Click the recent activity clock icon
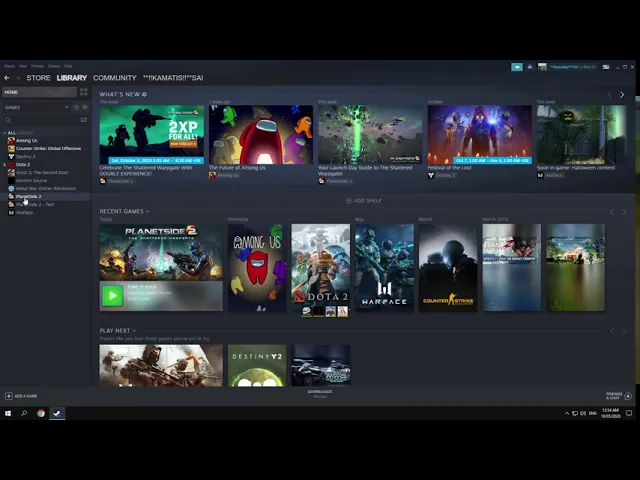 point(76,107)
